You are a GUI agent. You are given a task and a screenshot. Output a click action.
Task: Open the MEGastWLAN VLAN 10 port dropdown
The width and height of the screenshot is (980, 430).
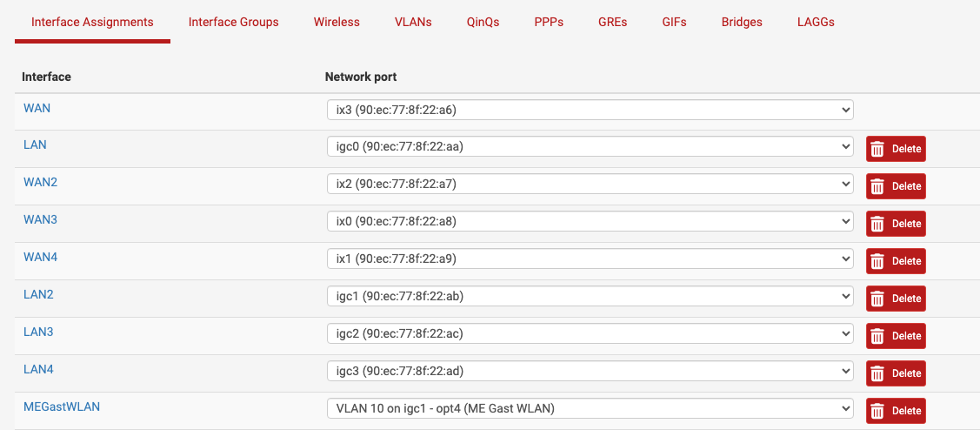[x=590, y=409]
